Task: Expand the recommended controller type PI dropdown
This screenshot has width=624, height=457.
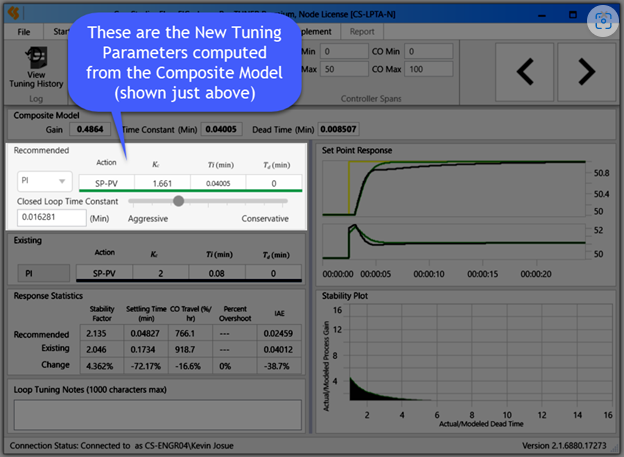Action: click(x=45, y=181)
